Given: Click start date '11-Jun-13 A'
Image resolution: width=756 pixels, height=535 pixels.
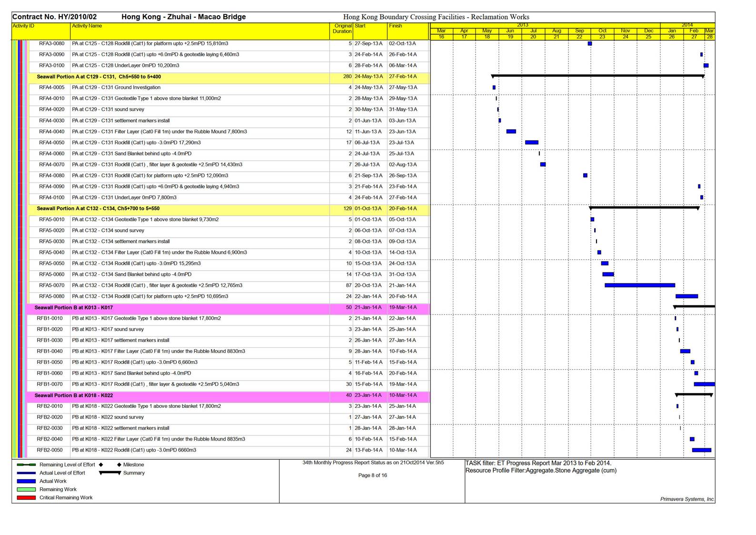Looking at the screenshot, I should point(368,131).
